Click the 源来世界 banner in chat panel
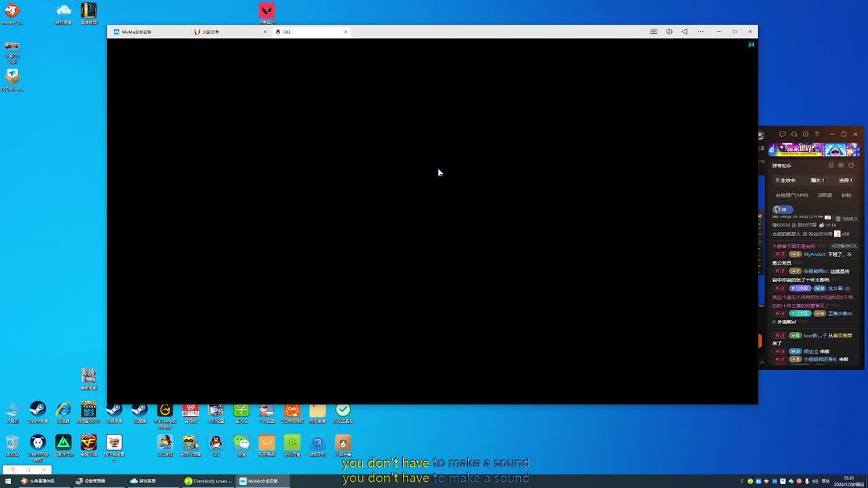This screenshot has width=868, height=488. coord(813,150)
